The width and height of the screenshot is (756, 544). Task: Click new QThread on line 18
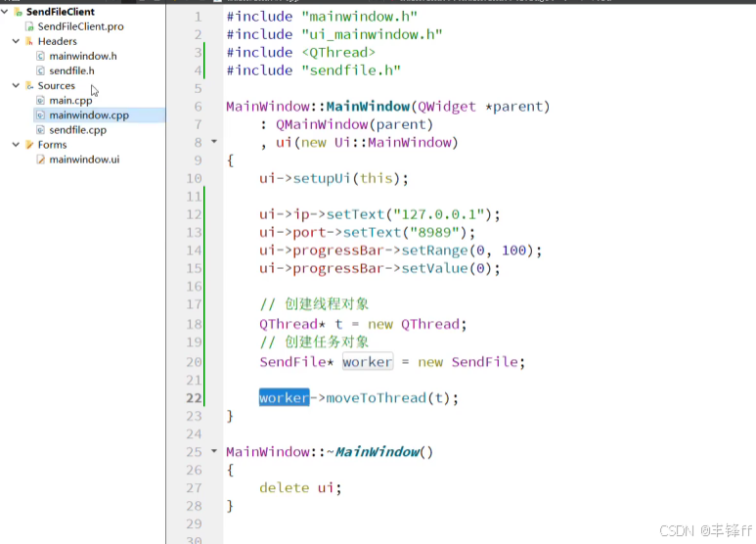coord(414,324)
